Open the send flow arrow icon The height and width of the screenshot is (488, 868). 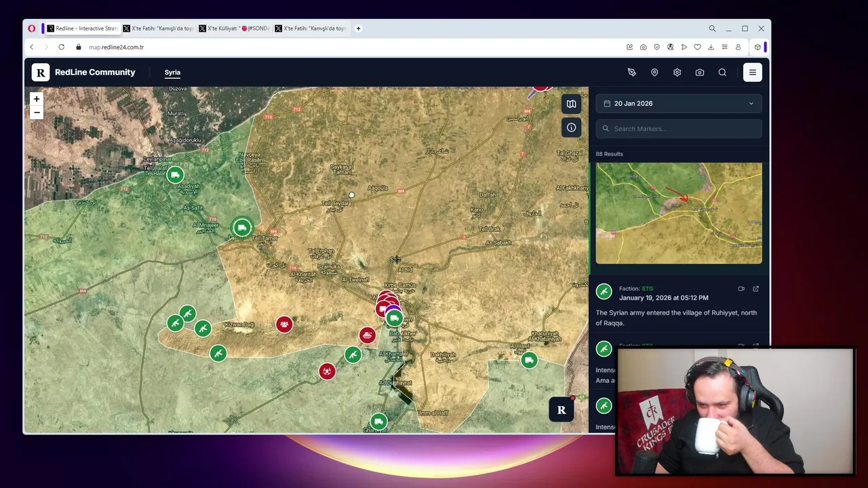684,47
